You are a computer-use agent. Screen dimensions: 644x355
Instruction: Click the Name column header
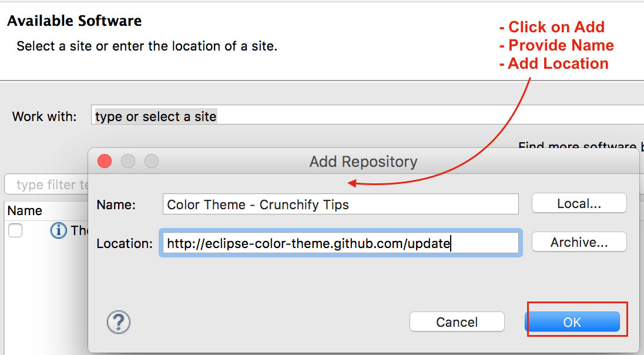pos(24,210)
